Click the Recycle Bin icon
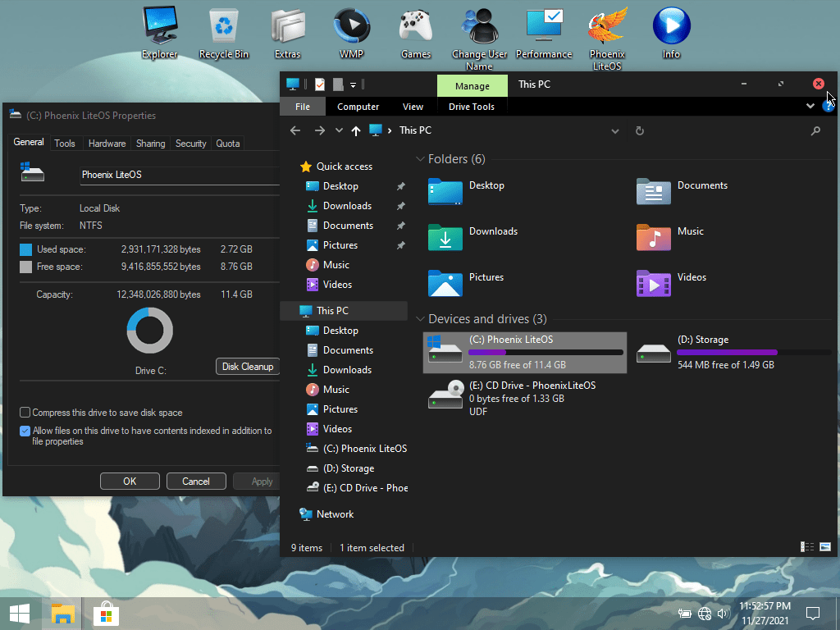 (x=224, y=28)
